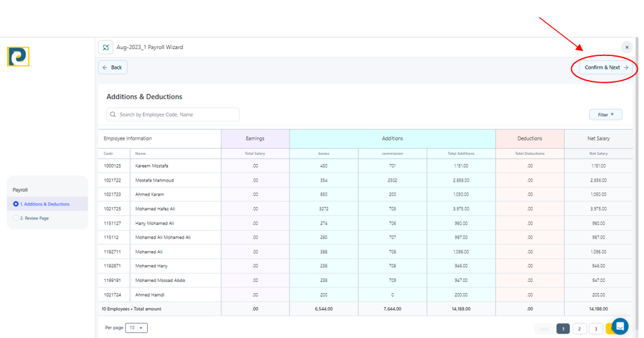Select the Ahmed Hamdi employee row
The height and width of the screenshot is (338, 644).
[x=149, y=295]
